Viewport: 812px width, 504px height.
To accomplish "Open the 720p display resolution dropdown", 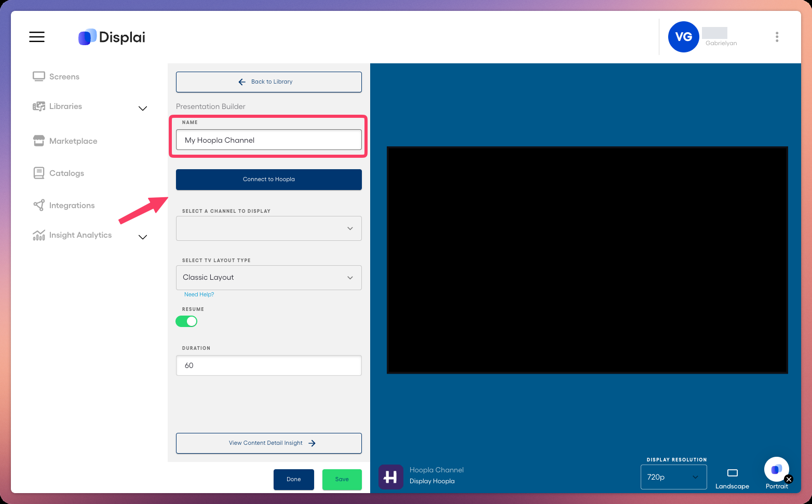I will pyautogui.click(x=673, y=477).
